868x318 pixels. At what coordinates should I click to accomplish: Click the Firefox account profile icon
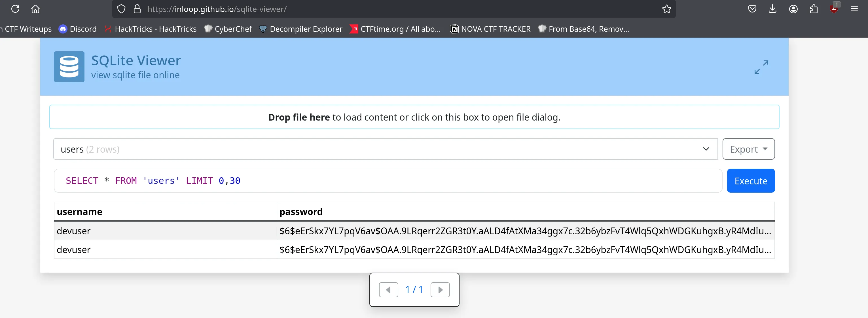point(793,9)
